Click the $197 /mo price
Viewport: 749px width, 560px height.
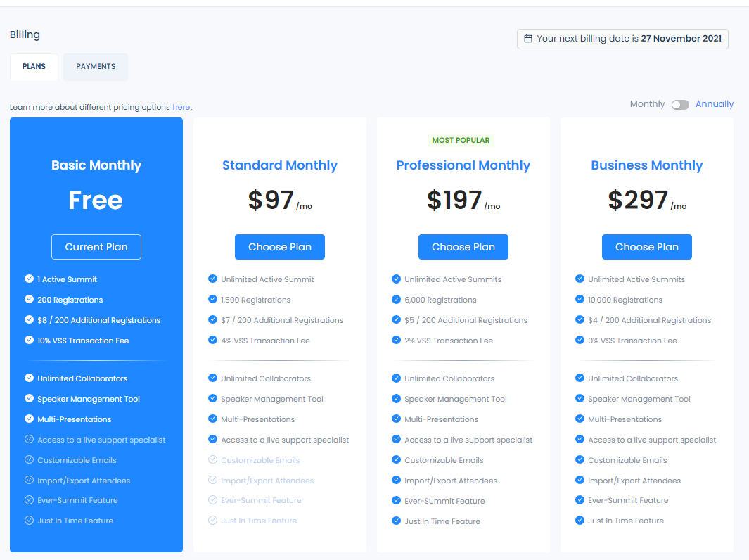coord(463,201)
